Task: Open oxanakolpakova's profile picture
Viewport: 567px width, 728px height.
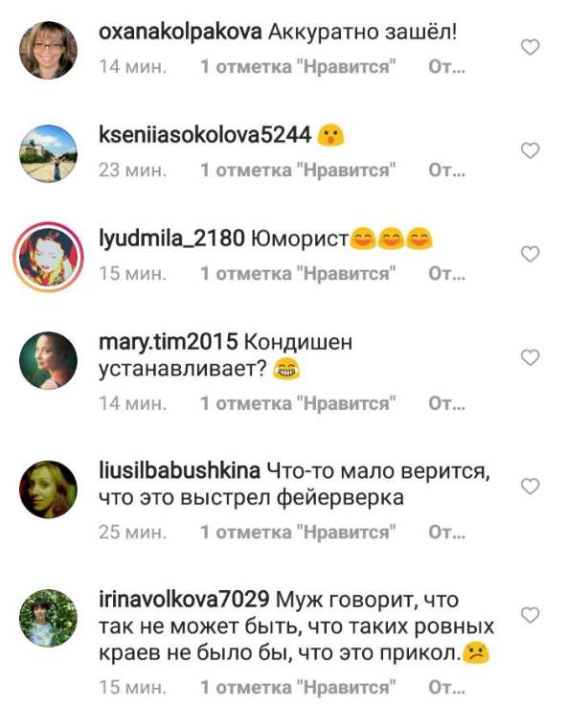Action: point(48,50)
